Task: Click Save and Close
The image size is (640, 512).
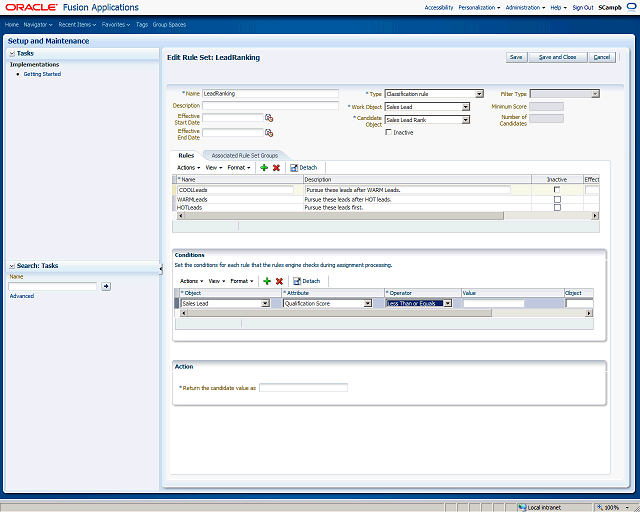Action: [x=558, y=57]
